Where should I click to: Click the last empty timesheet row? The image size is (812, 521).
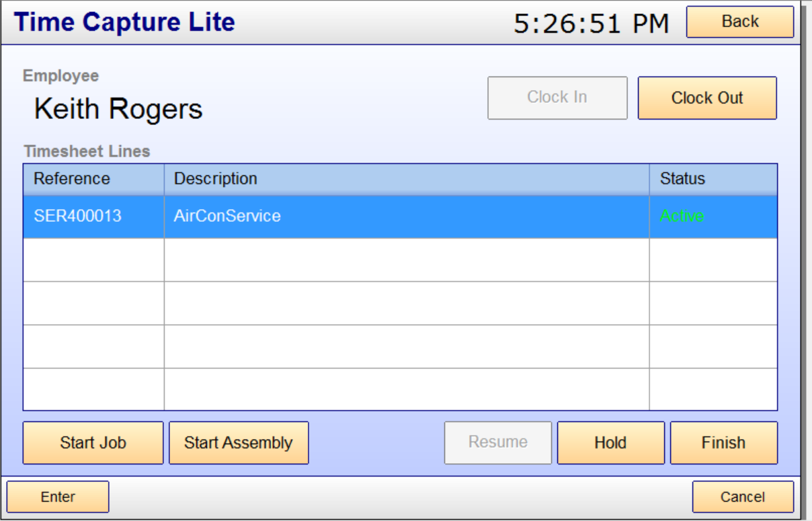400,389
